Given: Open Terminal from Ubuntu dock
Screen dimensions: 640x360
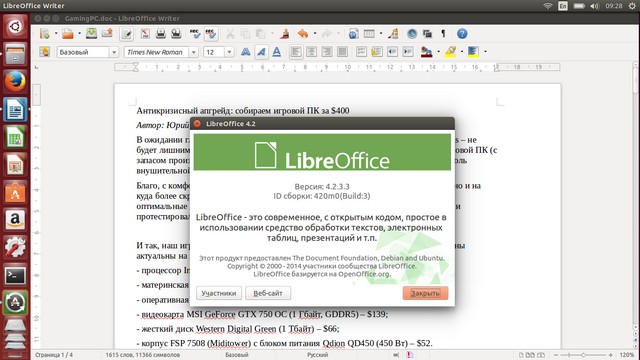Looking at the screenshot, I should 15,276.
